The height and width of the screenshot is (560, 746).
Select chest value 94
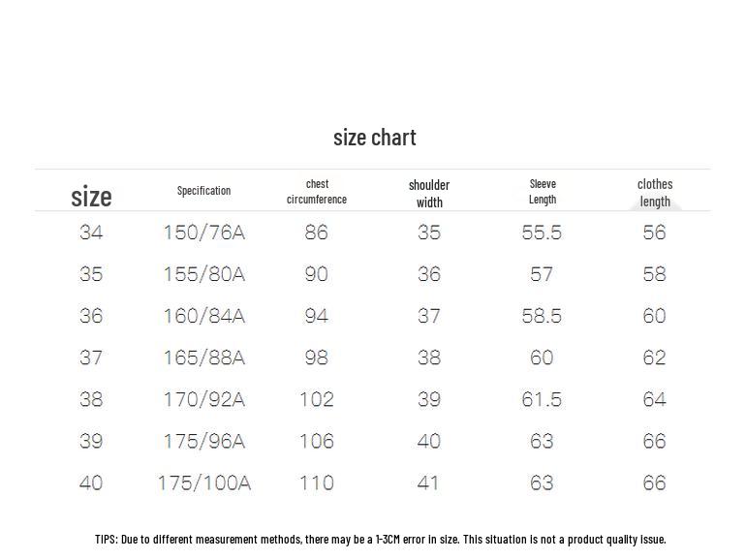click(x=317, y=316)
